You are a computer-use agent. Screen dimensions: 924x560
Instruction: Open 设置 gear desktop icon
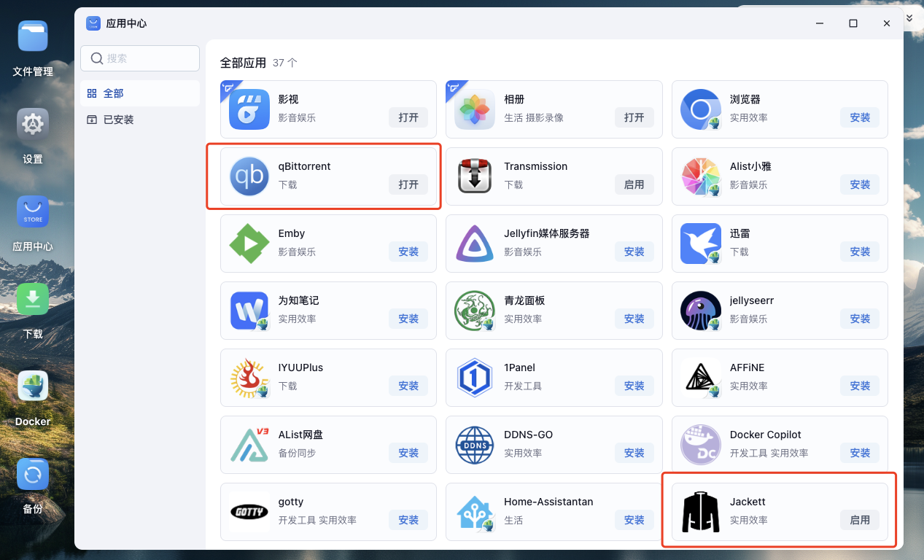(x=33, y=124)
